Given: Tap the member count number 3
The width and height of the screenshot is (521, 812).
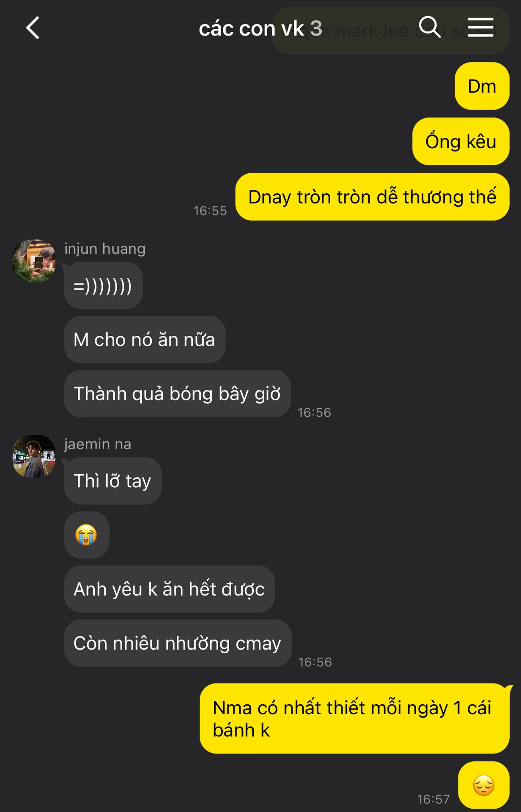Looking at the screenshot, I should click(316, 29).
